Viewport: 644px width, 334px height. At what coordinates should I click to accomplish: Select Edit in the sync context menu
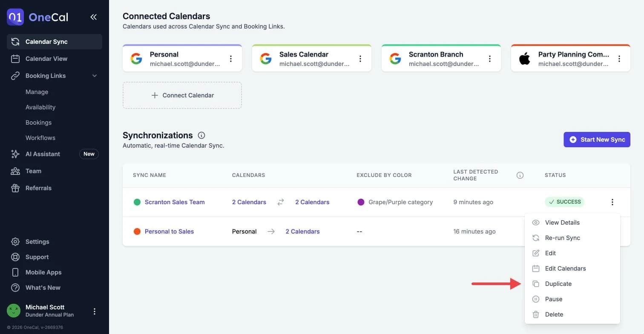click(572, 253)
